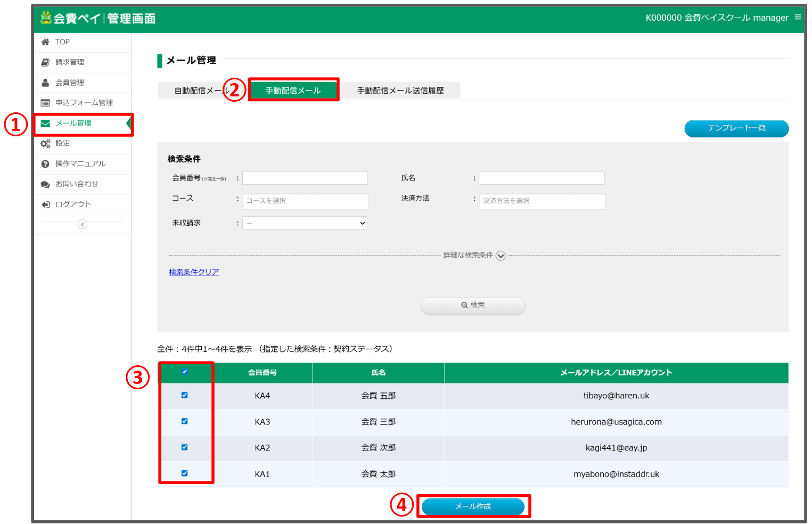Image resolution: width=812 pixels, height=524 pixels.
Task: Click the email tibayo@haren.uk
Action: 616,396
